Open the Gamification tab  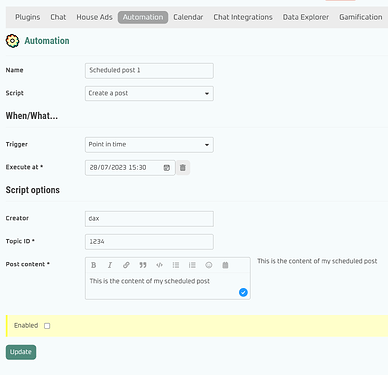click(x=361, y=17)
